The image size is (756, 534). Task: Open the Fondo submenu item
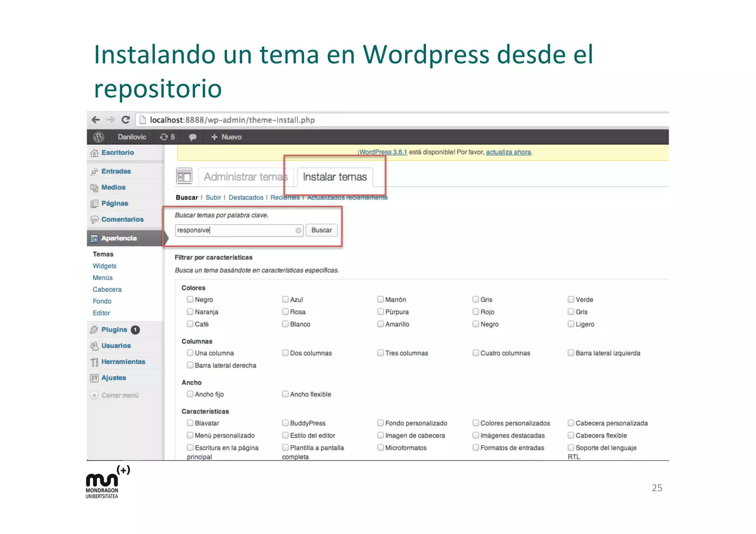click(x=102, y=302)
